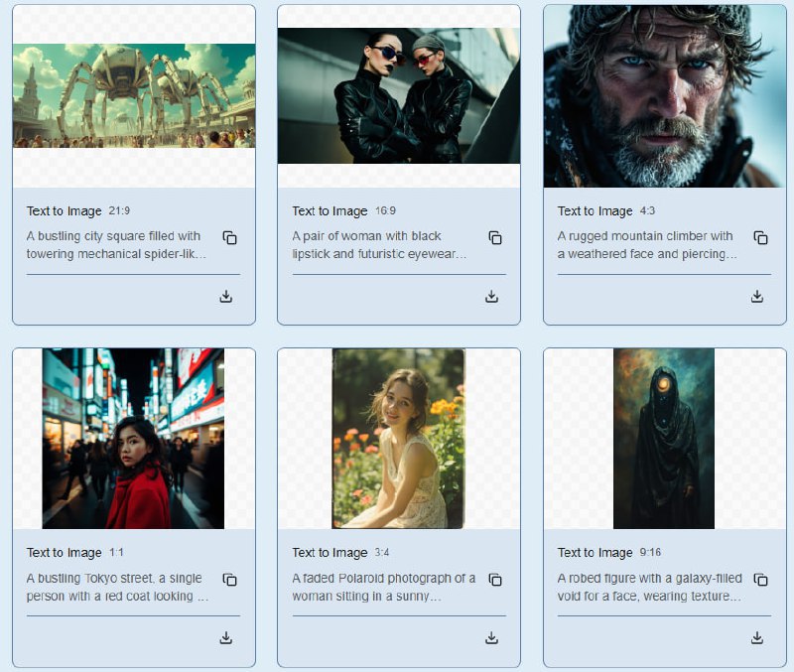Screen dimensions: 794x672
Task: Copy the faded Polaroid photograph prompt
Action: [495, 580]
